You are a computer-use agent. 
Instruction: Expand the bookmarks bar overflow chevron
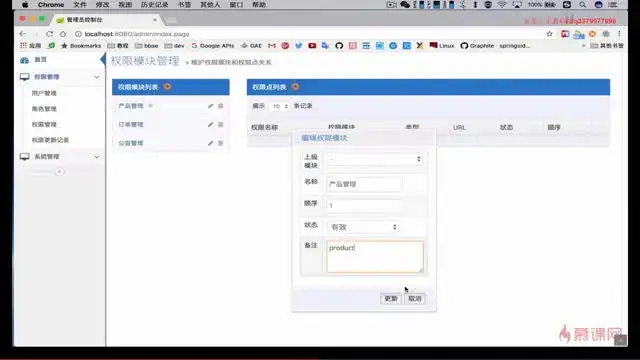[583, 46]
